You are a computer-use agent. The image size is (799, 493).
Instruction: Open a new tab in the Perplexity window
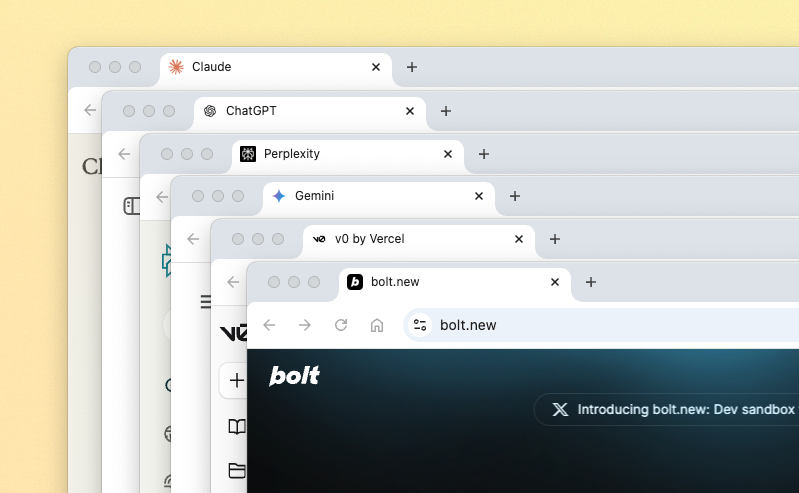pyautogui.click(x=484, y=154)
